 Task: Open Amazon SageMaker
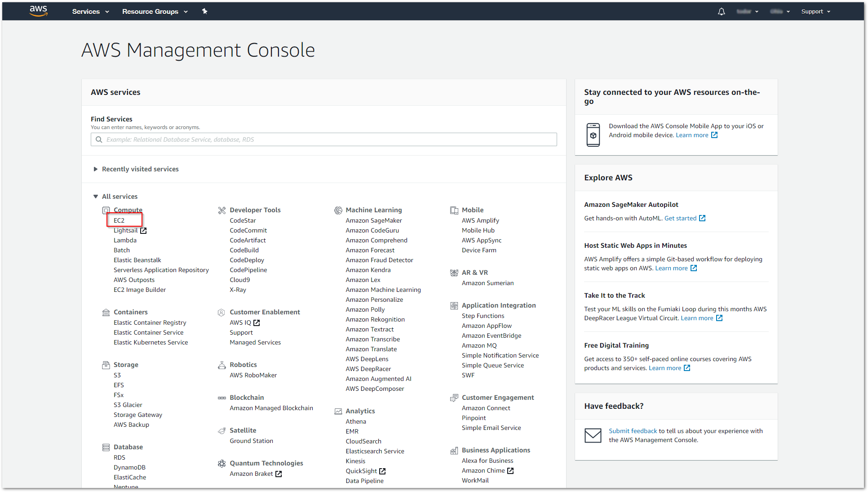pos(374,220)
